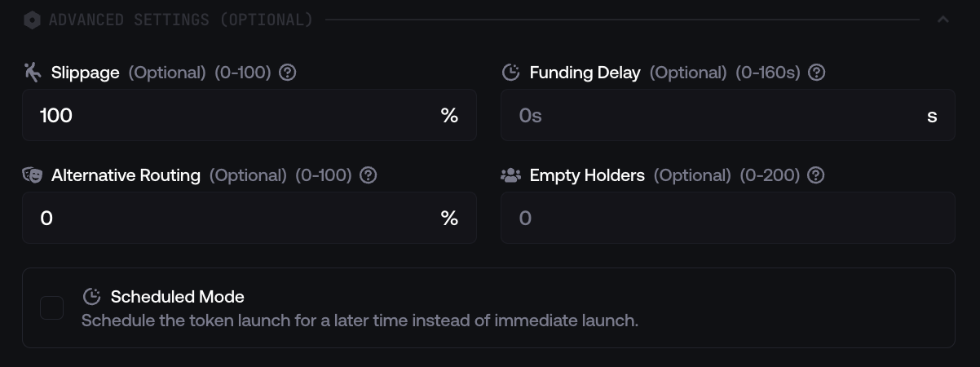The width and height of the screenshot is (980, 367).
Task: Click the Slippage percent sign suffix
Action: click(449, 116)
